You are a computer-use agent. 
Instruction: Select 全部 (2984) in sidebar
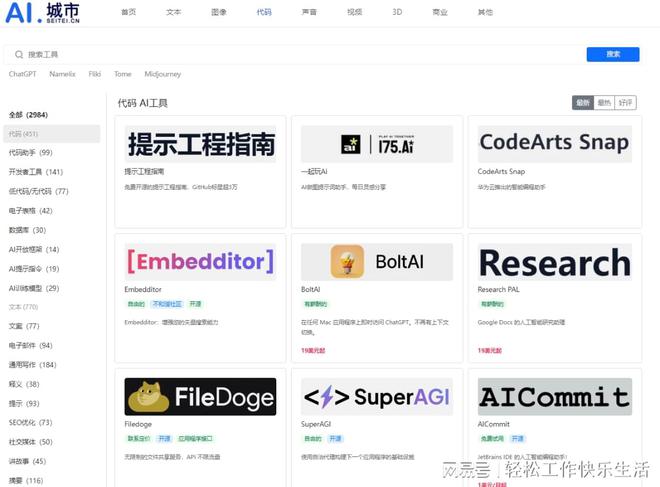(x=28, y=115)
